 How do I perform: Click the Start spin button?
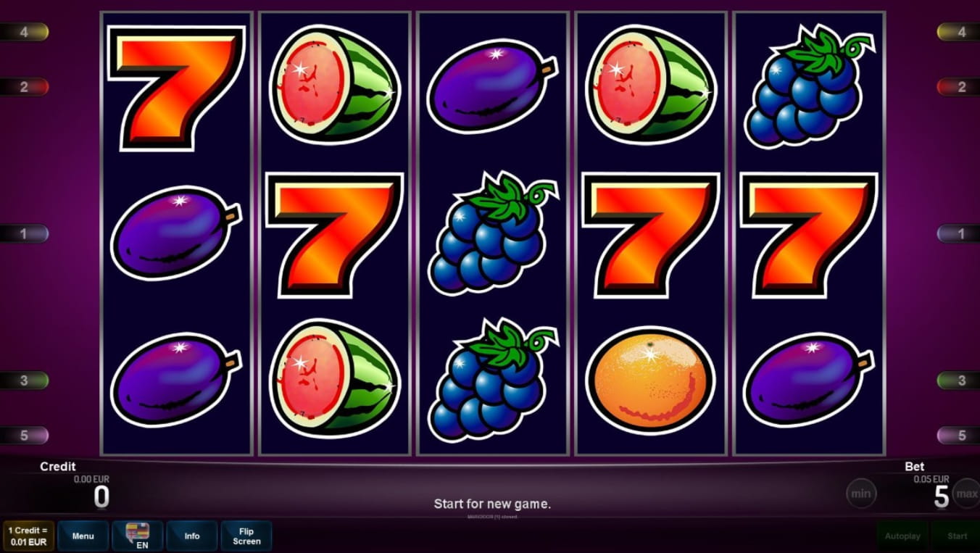(957, 536)
